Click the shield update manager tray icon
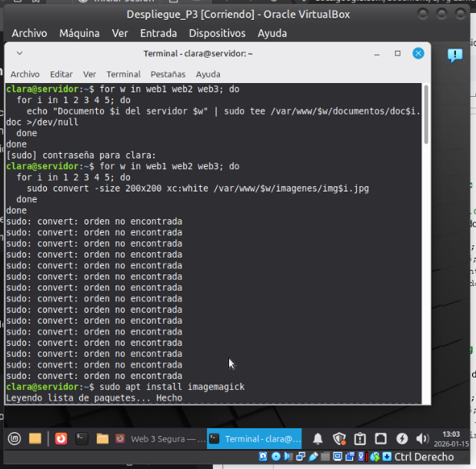The height and width of the screenshot is (469, 476). click(x=339, y=439)
